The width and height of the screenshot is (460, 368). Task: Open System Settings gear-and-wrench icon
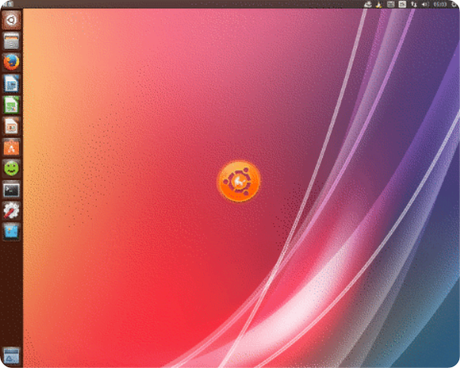11,211
